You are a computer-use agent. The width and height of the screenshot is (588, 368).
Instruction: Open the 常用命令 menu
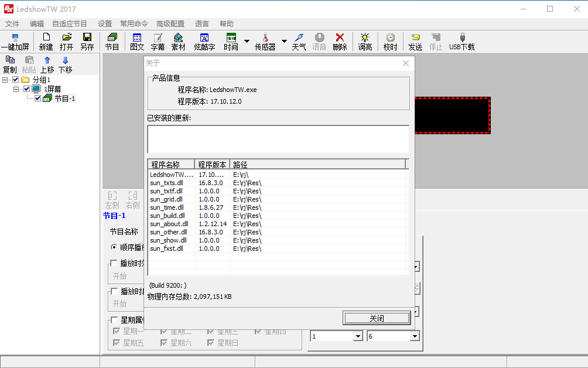coord(134,23)
